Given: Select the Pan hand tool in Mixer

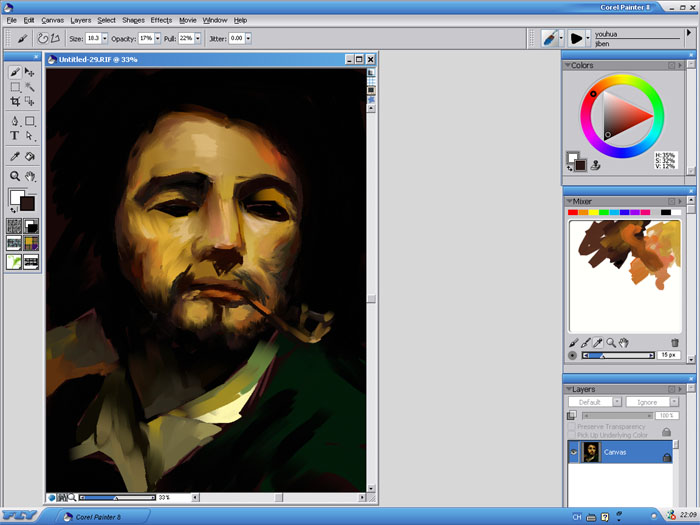Looking at the screenshot, I should click(x=624, y=343).
